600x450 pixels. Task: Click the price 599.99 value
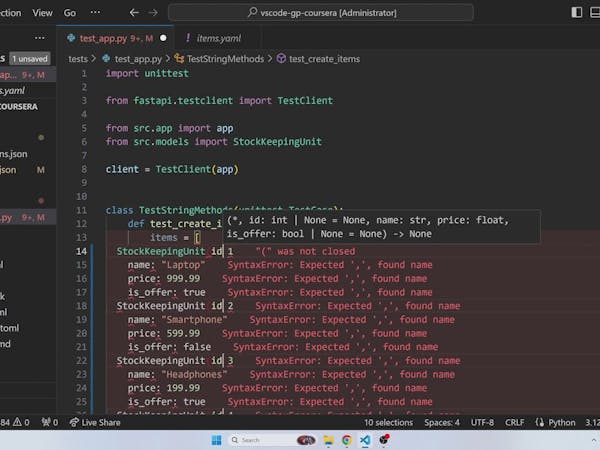[x=183, y=333]
